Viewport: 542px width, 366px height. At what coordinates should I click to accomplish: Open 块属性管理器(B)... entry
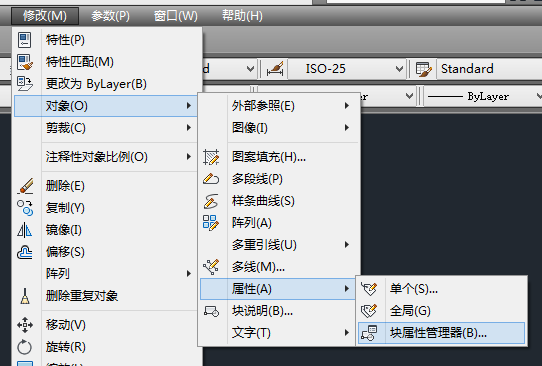point(441,333)
